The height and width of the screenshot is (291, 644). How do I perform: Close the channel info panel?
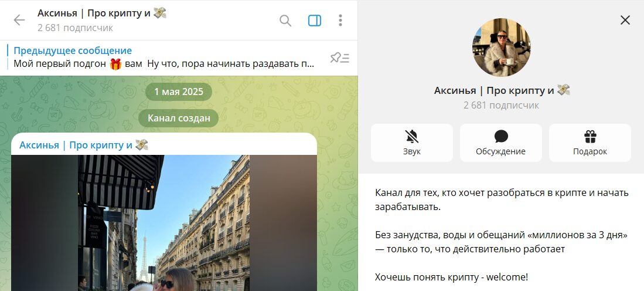pos(625,21)
